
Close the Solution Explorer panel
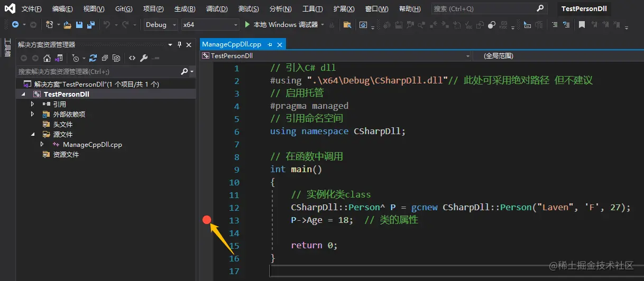point(189,45)
